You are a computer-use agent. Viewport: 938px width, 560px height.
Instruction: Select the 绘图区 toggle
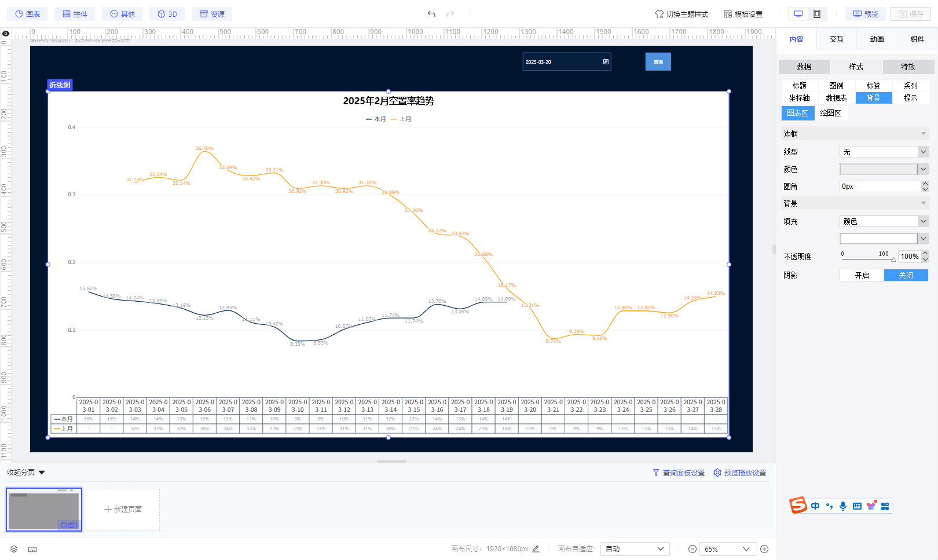pos(831,113)
